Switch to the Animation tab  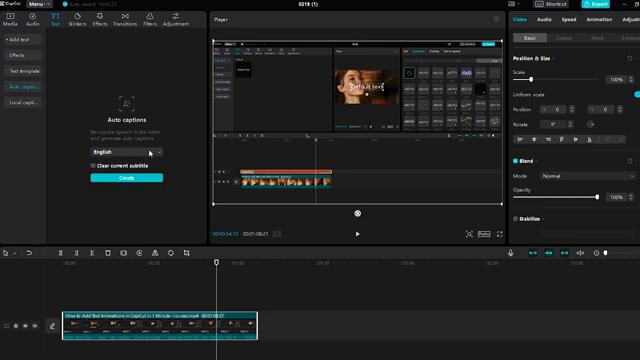[x=599, y=19]
